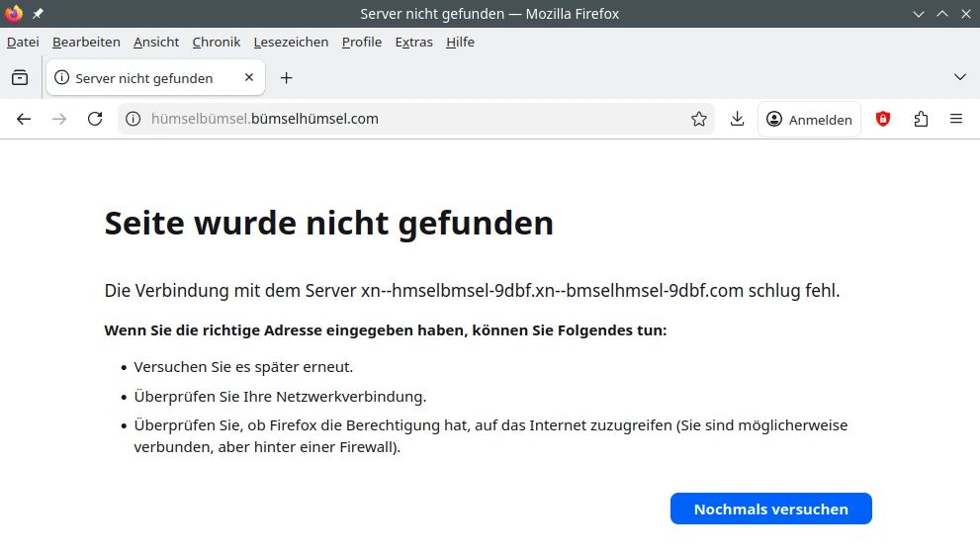Expand the list all tabs chevron
Viewport: 980px width, 559px height.
tap(959, 77)
